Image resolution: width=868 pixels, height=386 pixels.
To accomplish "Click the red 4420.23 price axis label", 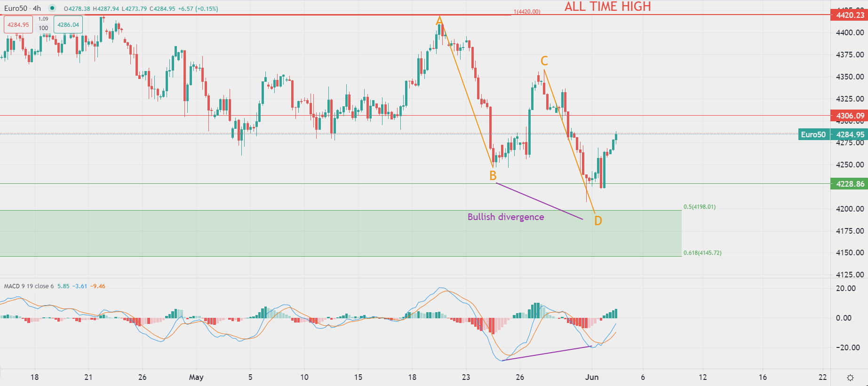I will coord(850,15).
